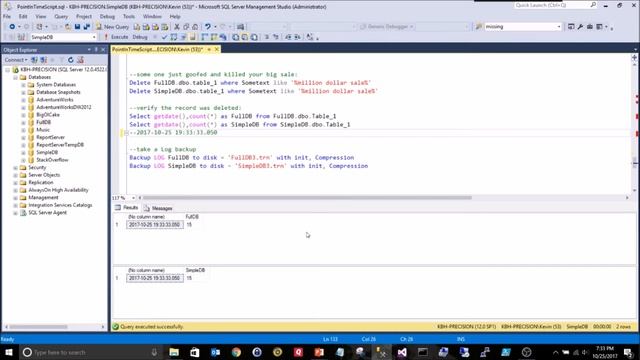Click Disconnect icon in Object Explorer

coord(43,60)
